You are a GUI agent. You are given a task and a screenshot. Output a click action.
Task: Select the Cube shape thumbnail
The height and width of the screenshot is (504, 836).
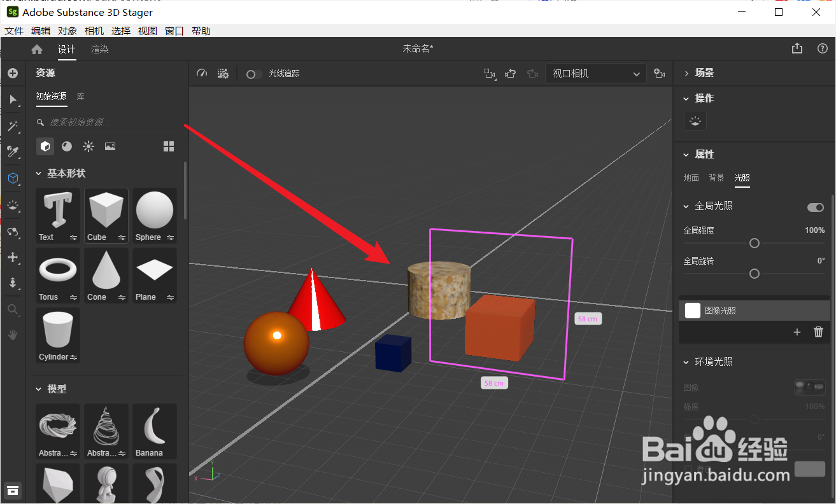click(106, 216)
